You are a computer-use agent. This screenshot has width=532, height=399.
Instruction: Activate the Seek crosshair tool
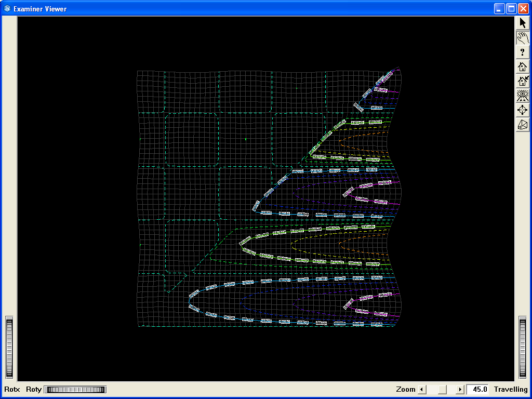click(x=523, y=110)
